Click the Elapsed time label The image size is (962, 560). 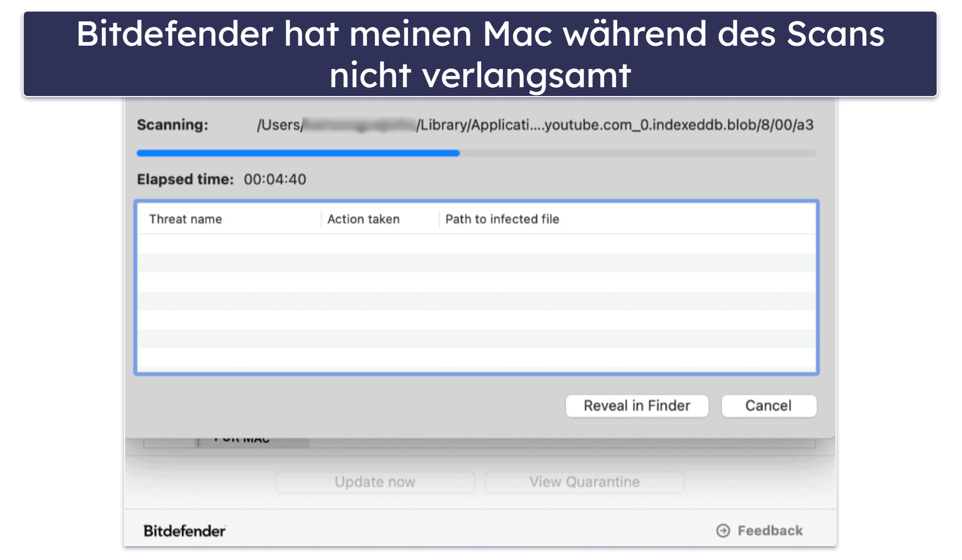point(185,179)
